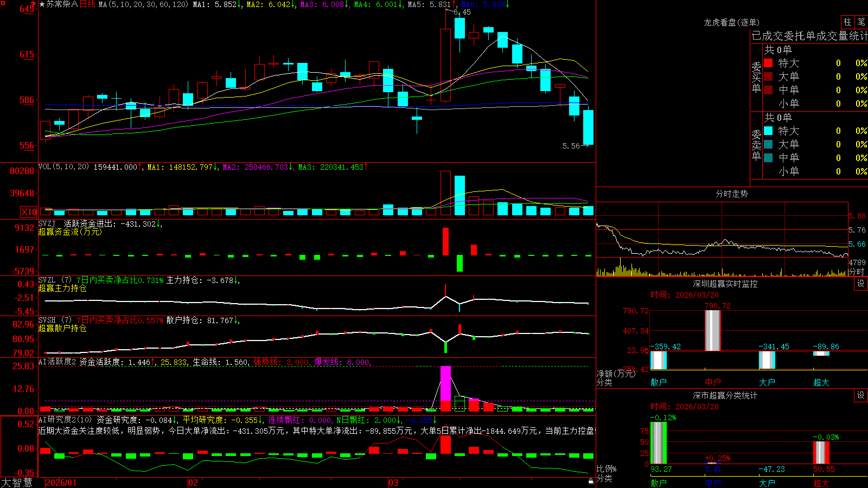Image resolution: width=868 pixels, height=488 pixels.
Task: Open MA(5,10,20,30,60,120) indicator parameters
Action: tap(143, 4)
